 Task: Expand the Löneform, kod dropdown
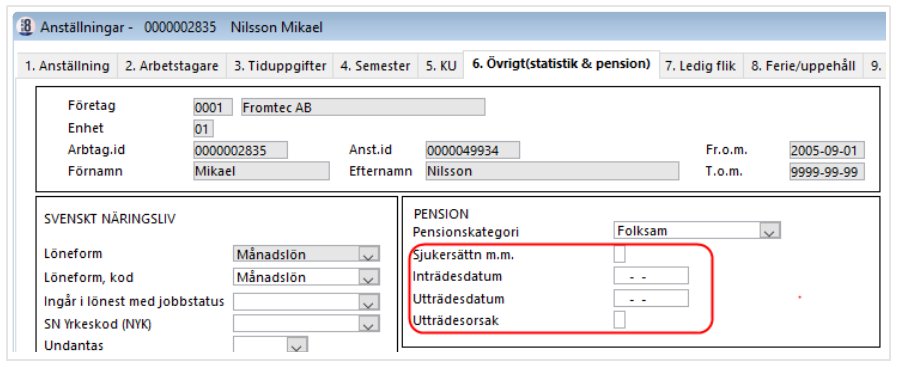tap(369, 278)
